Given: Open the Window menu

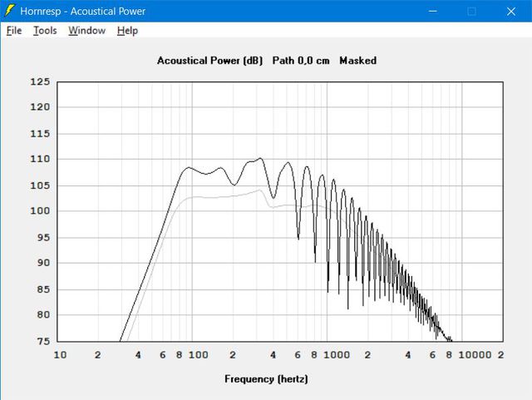Looking at the screenshot, I should [86, 31].
